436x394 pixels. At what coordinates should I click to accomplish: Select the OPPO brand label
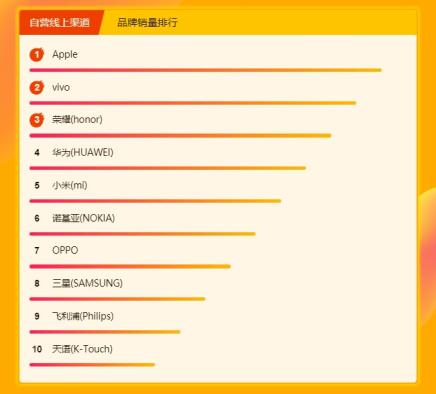(65, 250)
